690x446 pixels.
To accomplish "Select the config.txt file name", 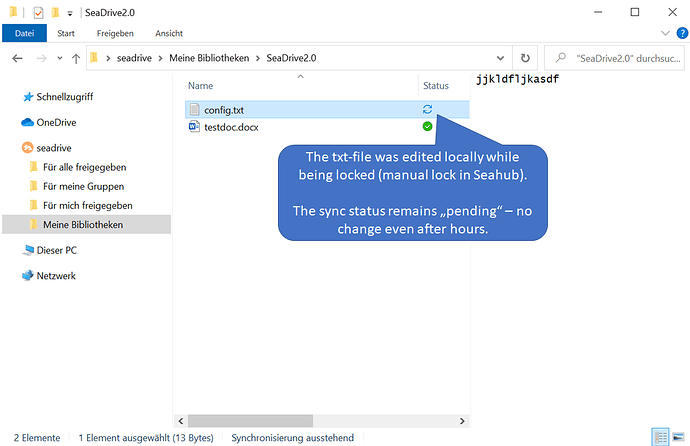I will (224, 110).
